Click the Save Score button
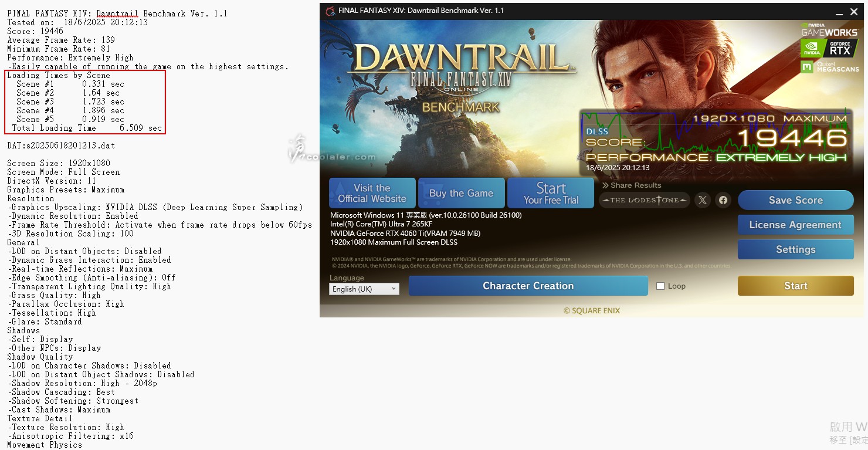Image resolution: width=868 pixels, height=450 pixels. point(795,200)
